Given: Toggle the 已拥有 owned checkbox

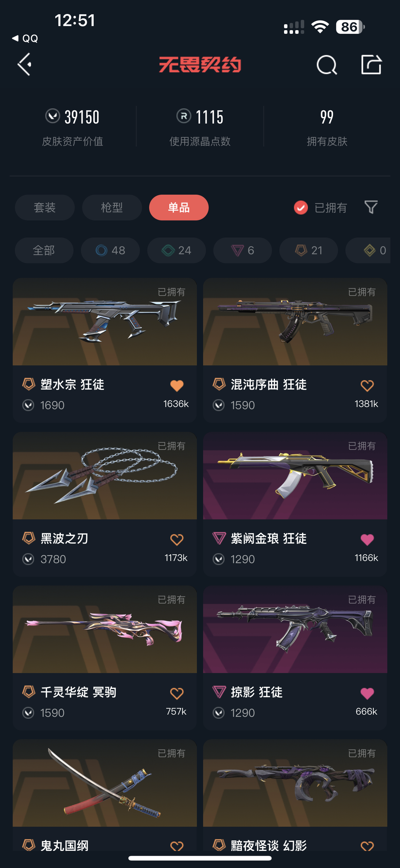Looking at the screenshot, I should pyautogui.click(x=301, y=208).
